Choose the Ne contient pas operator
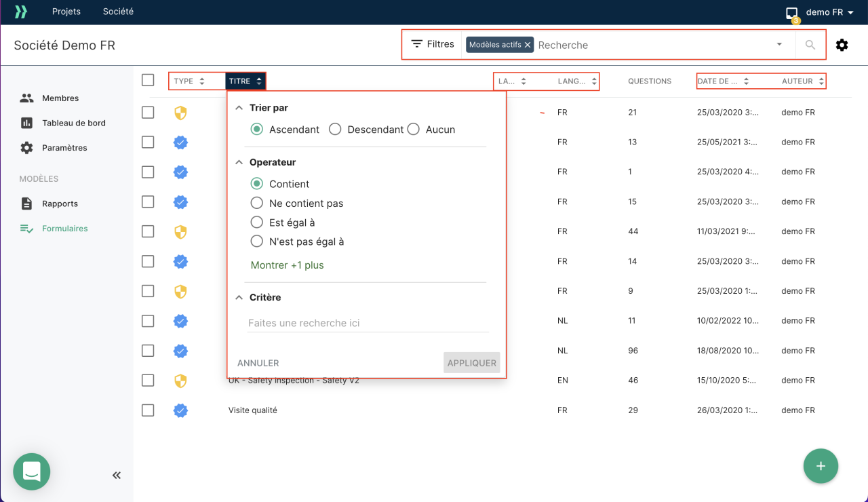 click(257, 203)
